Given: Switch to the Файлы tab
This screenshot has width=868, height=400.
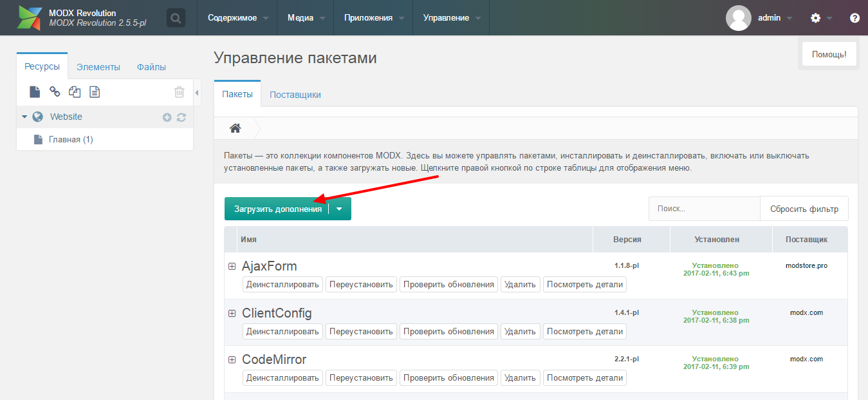Looking at the screenshot, I should pos(151,66).
